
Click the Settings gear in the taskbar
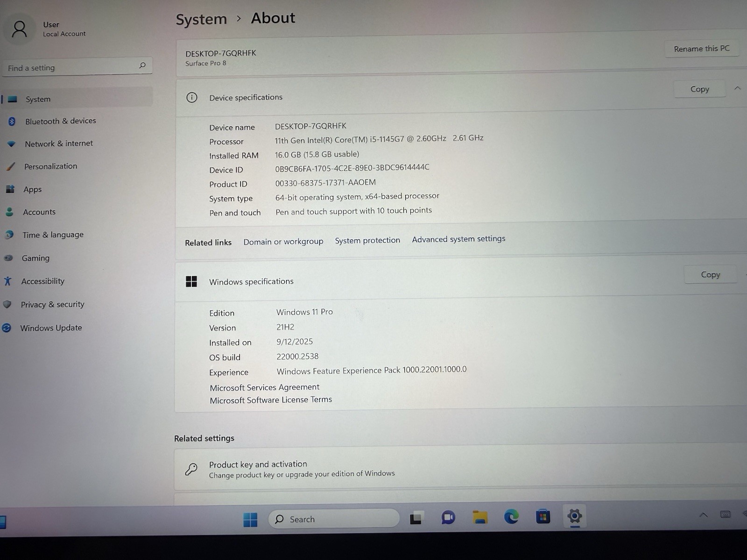pos(575,516)
